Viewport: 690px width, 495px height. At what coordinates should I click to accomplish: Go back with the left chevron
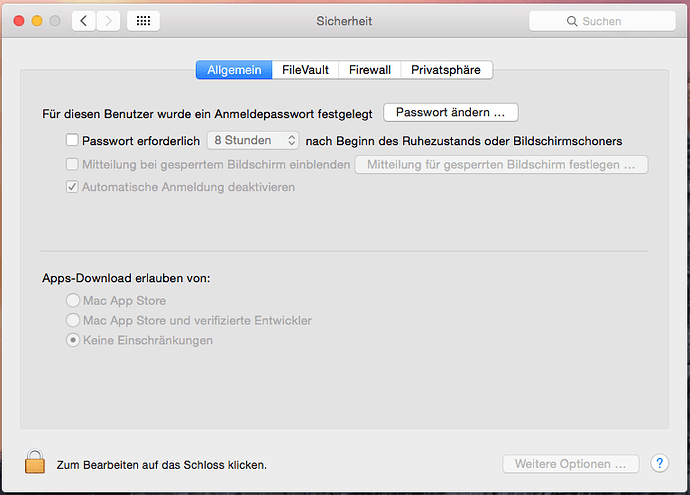(84, 21)
